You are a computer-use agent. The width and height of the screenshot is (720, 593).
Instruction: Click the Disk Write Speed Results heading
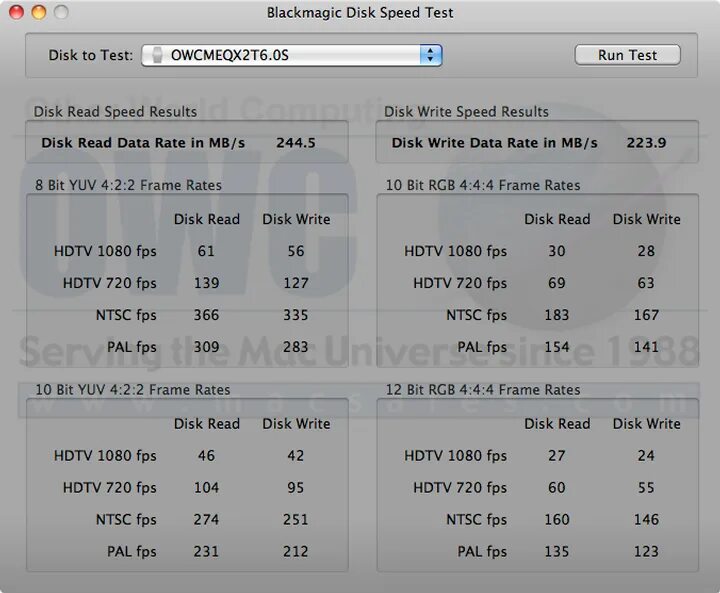tap(466, 112)
